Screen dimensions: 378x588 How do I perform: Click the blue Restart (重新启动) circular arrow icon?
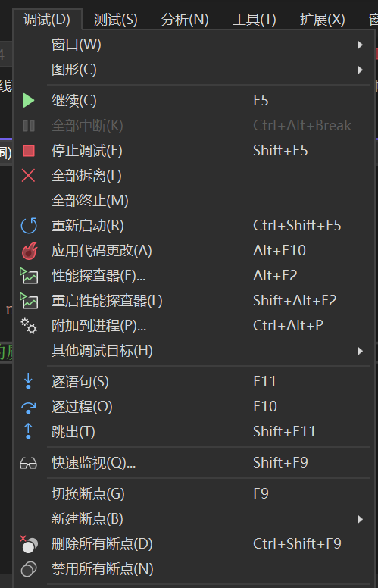click(29, 226)
